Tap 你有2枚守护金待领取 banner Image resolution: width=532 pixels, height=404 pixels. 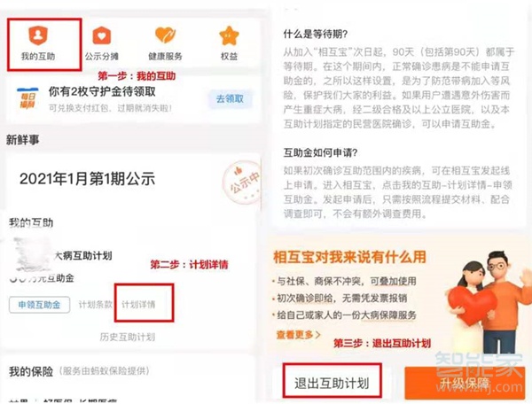133,99
